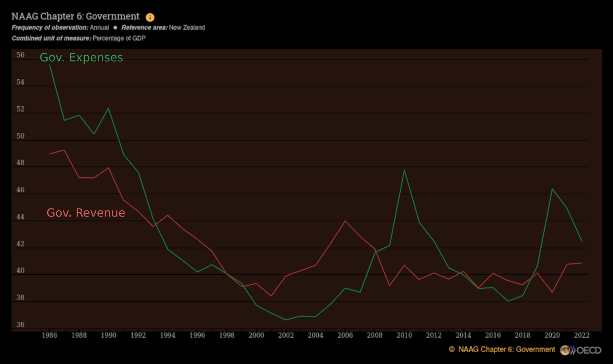This screenshot has width=613, height=364.
Task: Click the Percentage of GDP unit text
Action: tap(119, 38)
